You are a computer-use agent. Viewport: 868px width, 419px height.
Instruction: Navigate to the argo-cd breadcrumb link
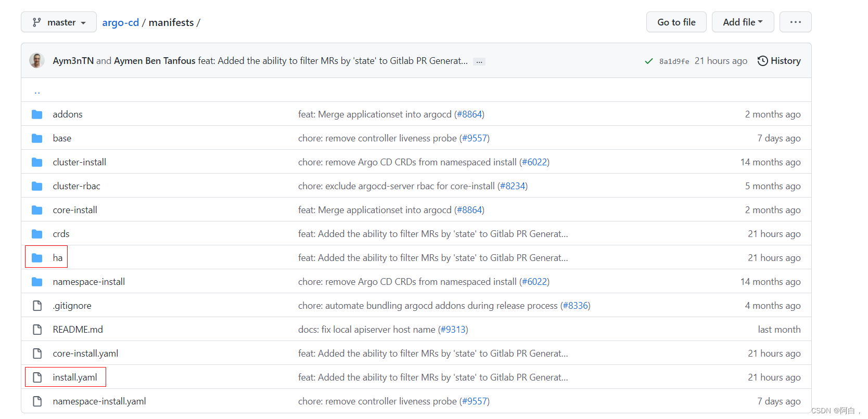pos(120,22)
